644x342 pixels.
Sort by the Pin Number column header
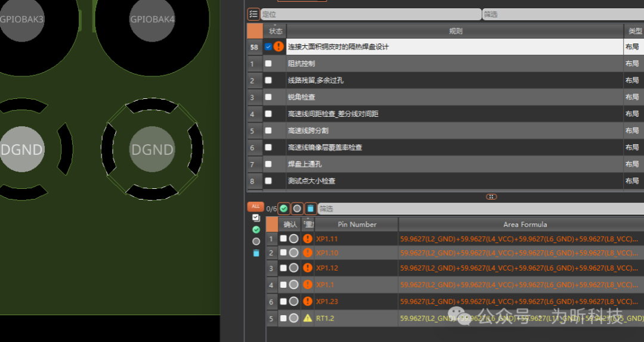tap(357, 224)
